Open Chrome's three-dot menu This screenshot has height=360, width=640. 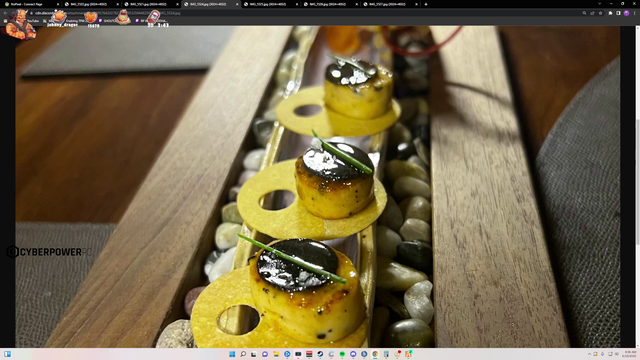pyautogui.click(x=635, y=13)
